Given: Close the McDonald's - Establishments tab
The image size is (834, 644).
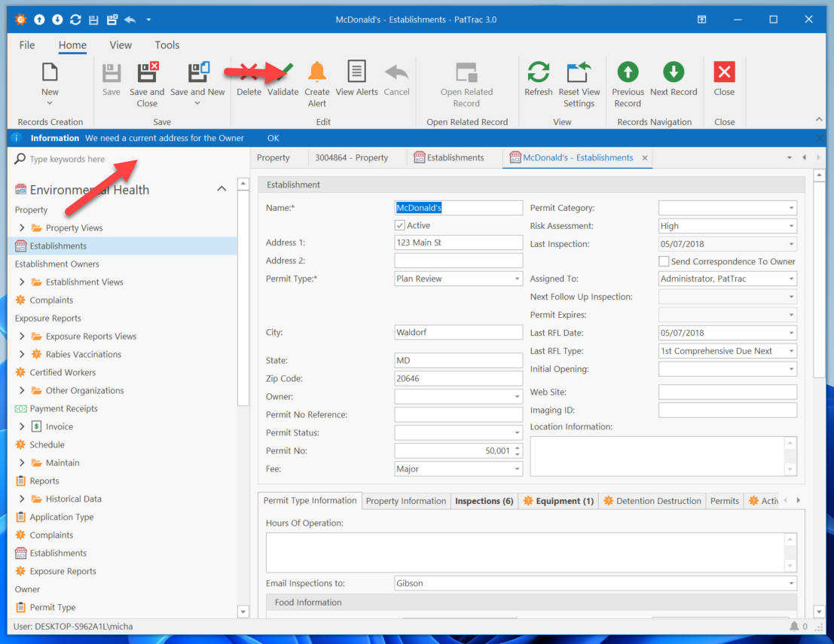Looking at the screenshot, I should [645, 158].
